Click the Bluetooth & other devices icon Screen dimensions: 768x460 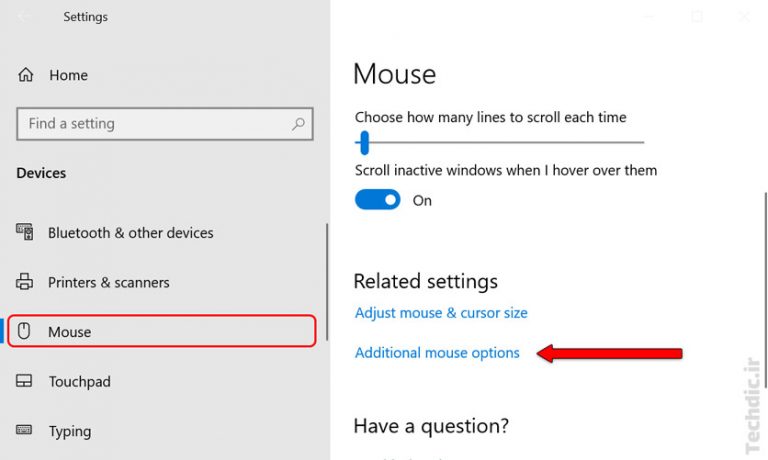[26, 232]
